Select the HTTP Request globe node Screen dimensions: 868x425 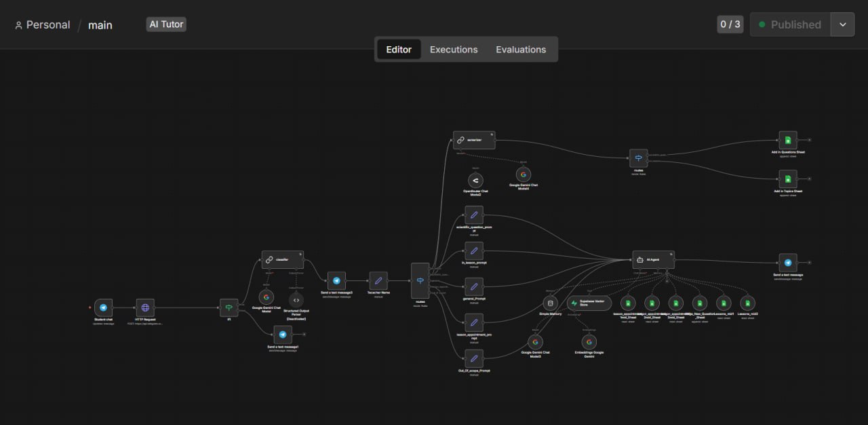click(x=145, y=308)
